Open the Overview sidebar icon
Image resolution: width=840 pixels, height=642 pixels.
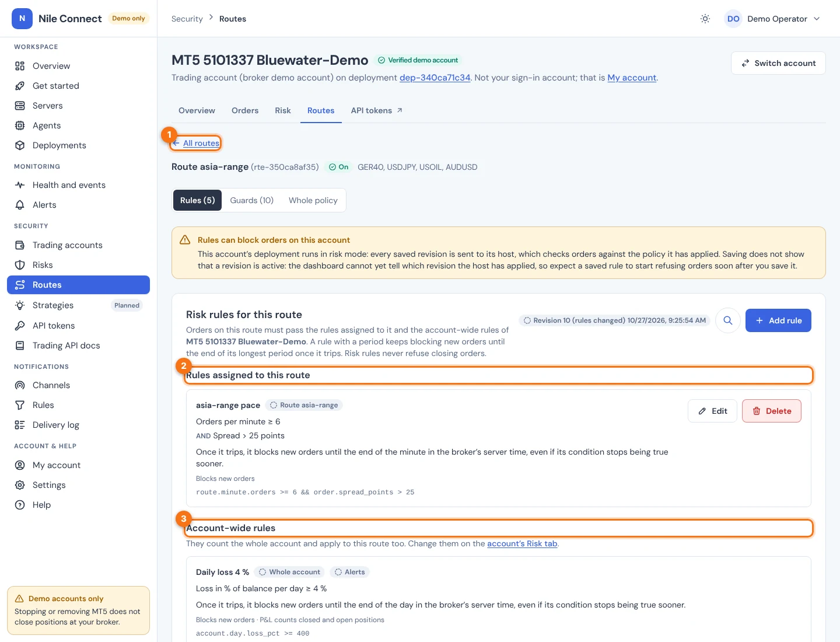tap(20, 66)
